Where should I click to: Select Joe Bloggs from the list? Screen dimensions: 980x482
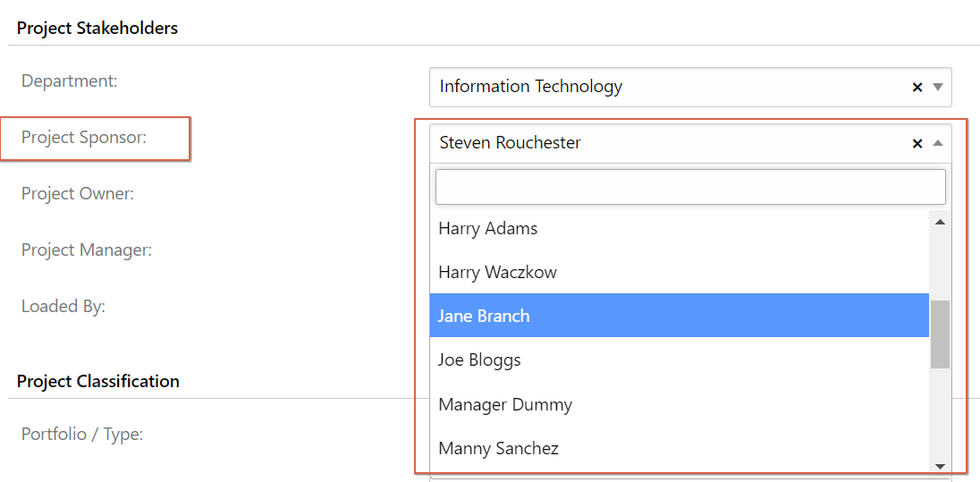click(x=679, y=360)
